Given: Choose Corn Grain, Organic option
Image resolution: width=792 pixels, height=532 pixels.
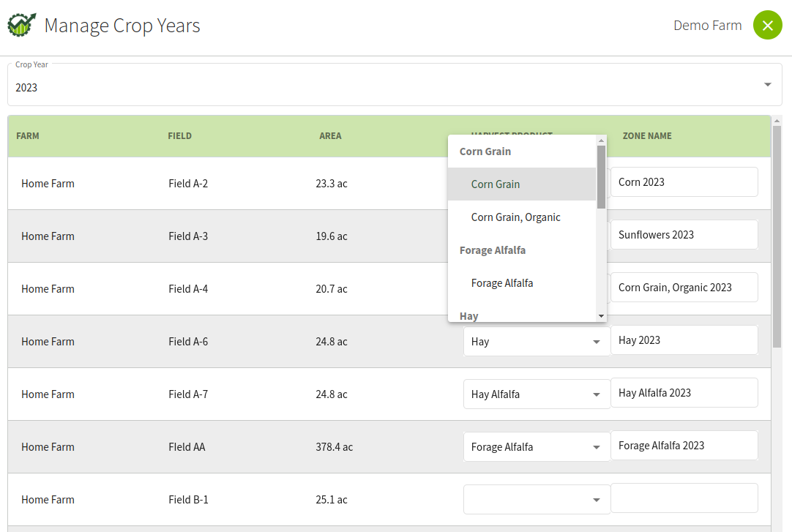Looking at the screenshot, I should 522,217.
